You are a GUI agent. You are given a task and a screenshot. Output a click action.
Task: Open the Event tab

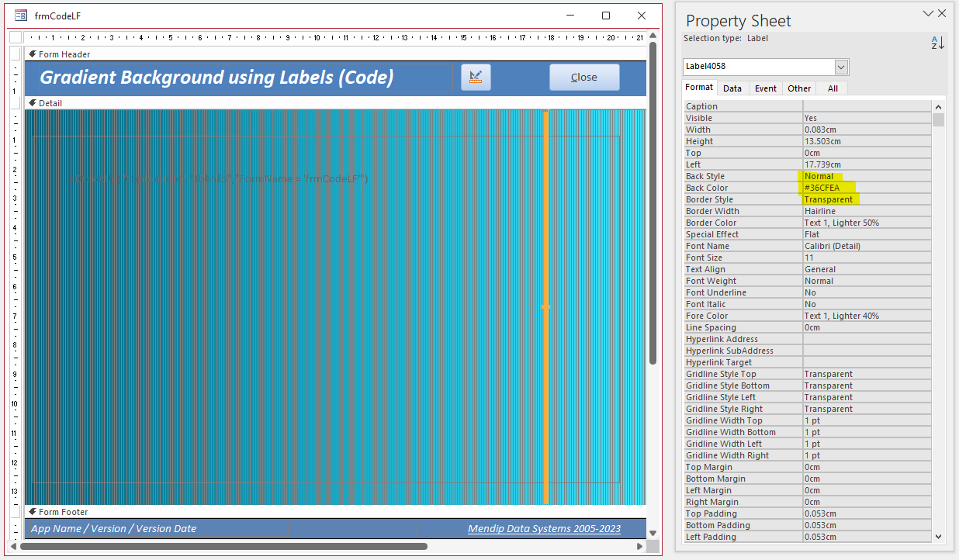[766, 88]
